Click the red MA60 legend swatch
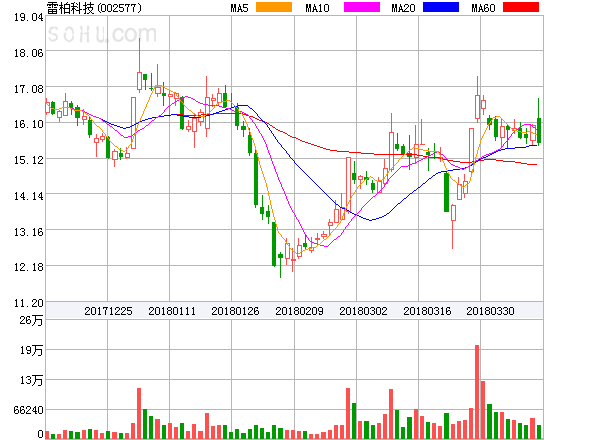The height and width of the screenshot is (440, 600). [521, 7]
